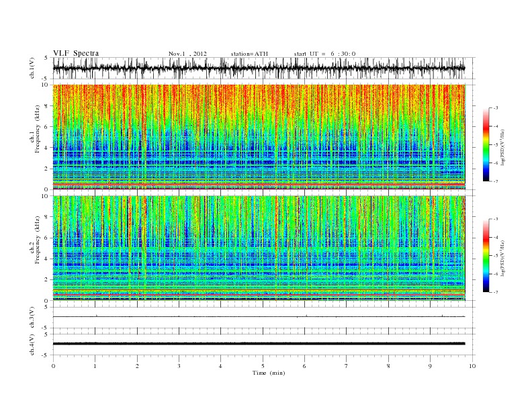This screenshot has width=532, height=411.
Task: Click the ch.1 "Frequency (kHz)" axis label
Action: click(x=37, y=129)
